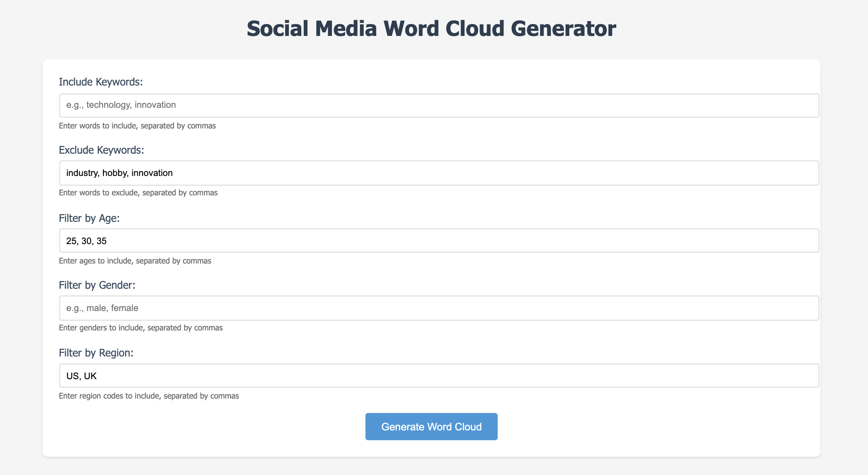Screen dimensions: 868x475
Task: Click the "Filter by Region:" label
Action: [x=96, y=353]
